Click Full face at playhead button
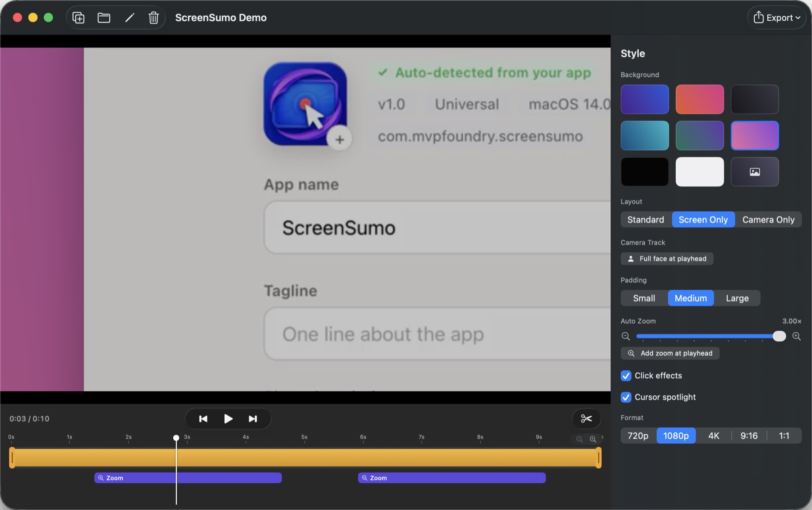The height and width of the screenshot is (510, 812). click(x=667, y=259)
